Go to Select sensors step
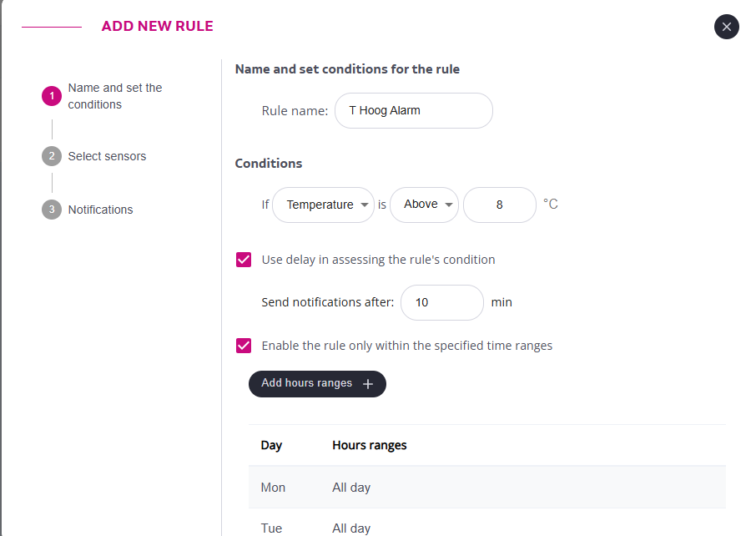The height and width of the screenshot is (536, 756). click(107, 156)
